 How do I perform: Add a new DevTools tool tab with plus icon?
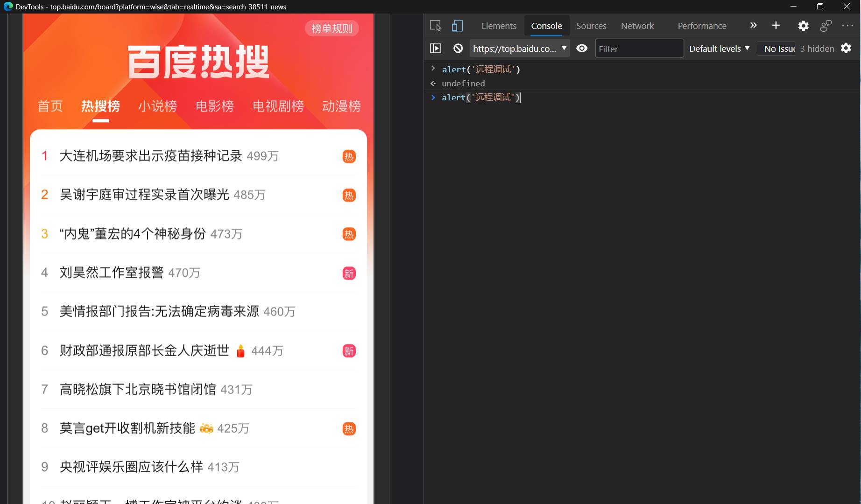(776, 25)
